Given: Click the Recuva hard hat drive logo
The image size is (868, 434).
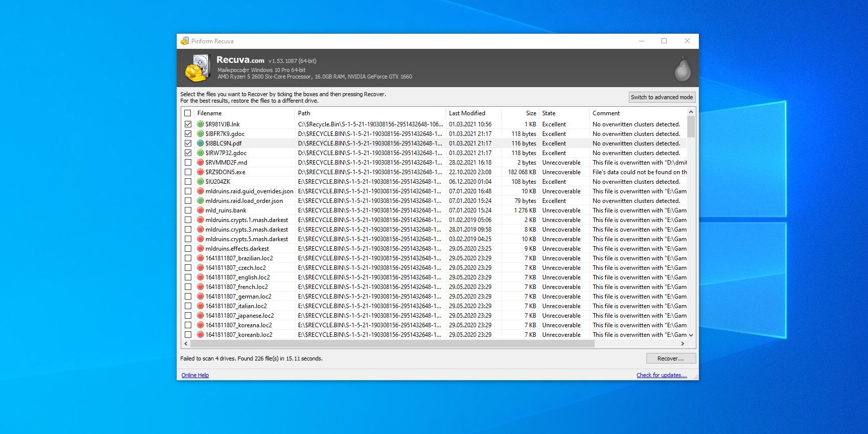Looking at the screenshot, I should [198, 68].
